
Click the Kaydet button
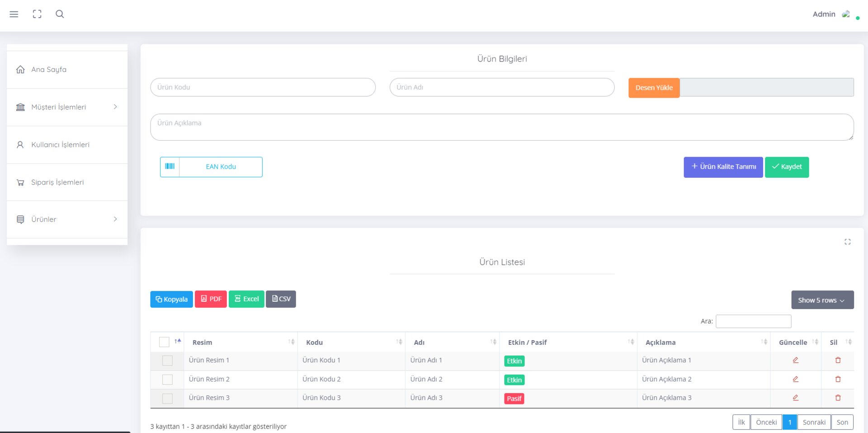(787, 167)
